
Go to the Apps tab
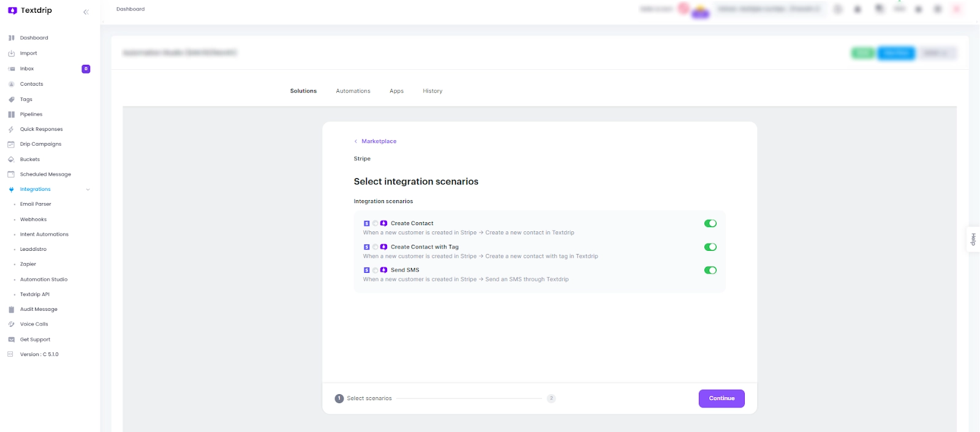[396, 91]
